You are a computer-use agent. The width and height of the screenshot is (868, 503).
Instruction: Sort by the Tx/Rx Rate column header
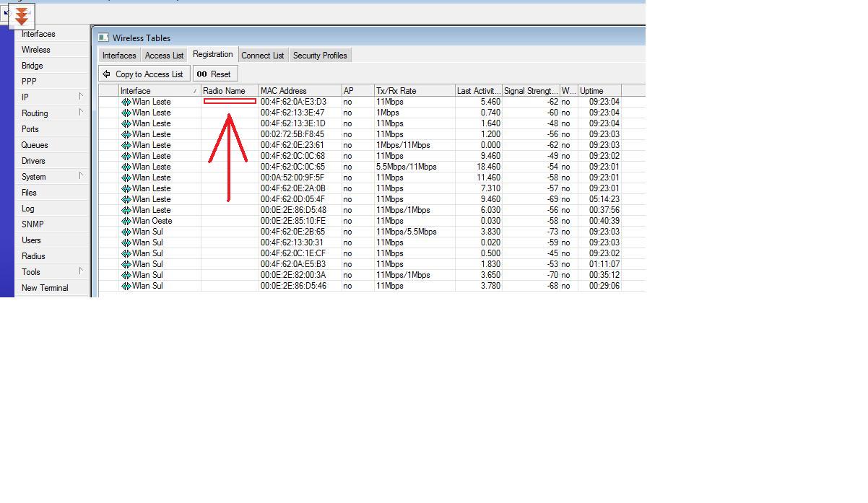pyautogui.click(x=415, y=91)
